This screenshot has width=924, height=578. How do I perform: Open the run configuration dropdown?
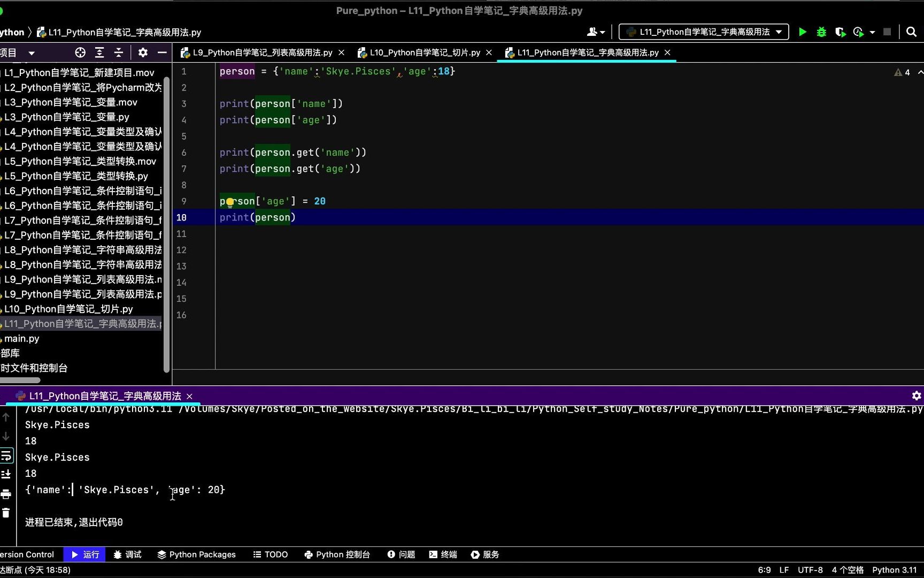tap(703, 32)
